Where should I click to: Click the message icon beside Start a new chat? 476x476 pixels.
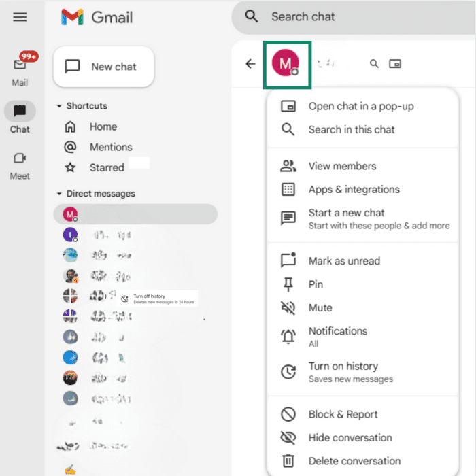[288, 218]
